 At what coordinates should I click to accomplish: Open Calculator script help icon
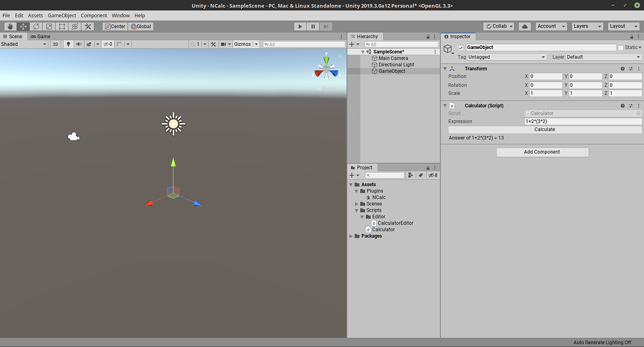coord(623,106)
